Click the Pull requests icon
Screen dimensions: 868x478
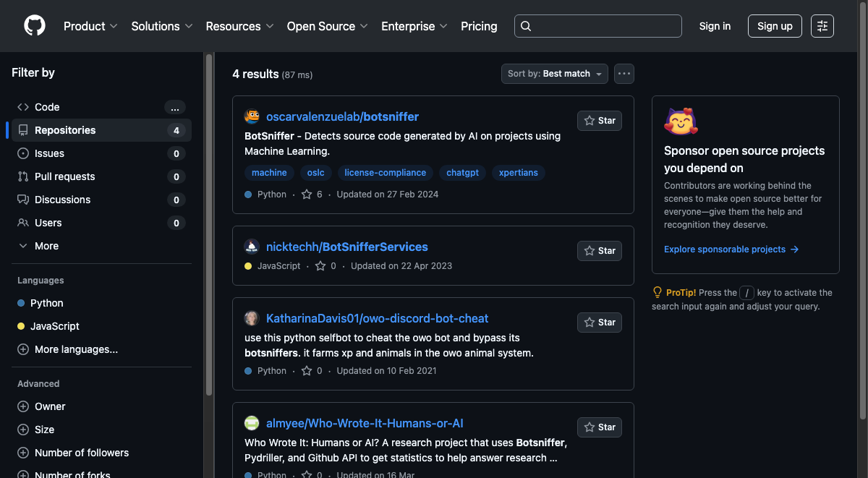[22, 176]
